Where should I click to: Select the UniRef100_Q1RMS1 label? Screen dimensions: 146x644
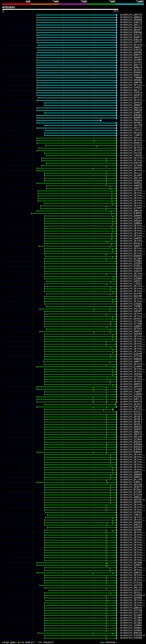pos(131,183)
